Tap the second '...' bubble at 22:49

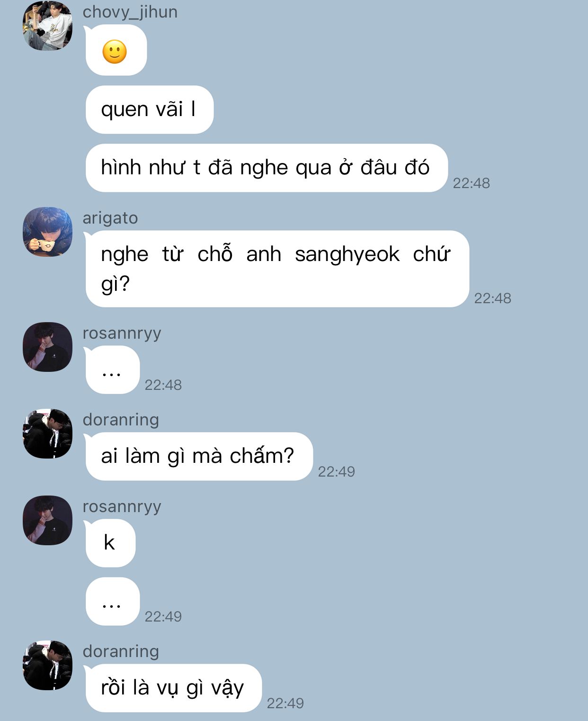click(112, 601)
